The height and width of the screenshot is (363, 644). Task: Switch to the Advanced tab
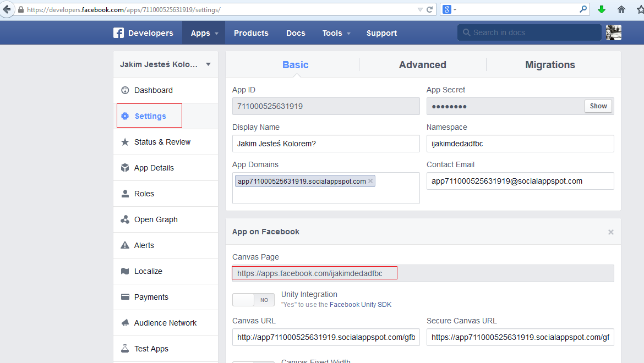[423, 65]
